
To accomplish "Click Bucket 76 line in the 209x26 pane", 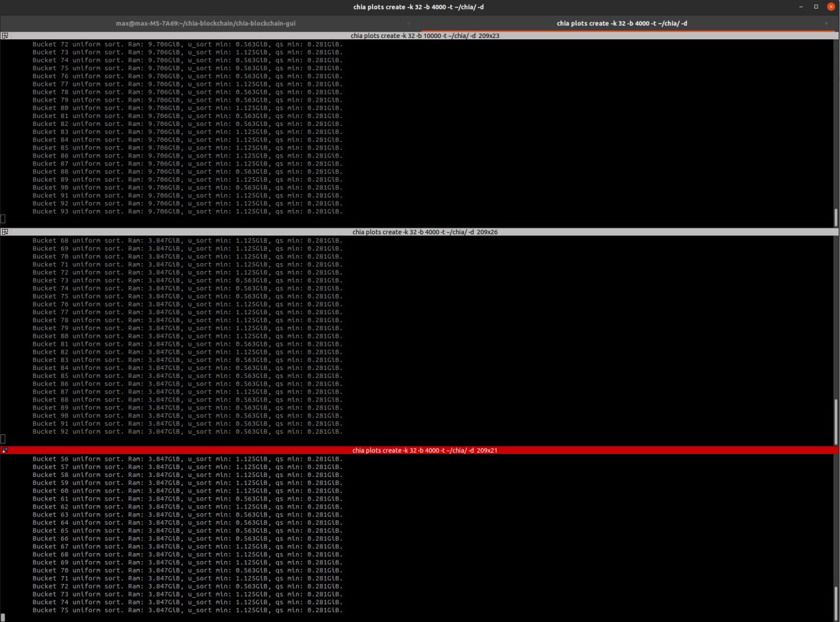I will pyautogui.click(x=188, y=304).
